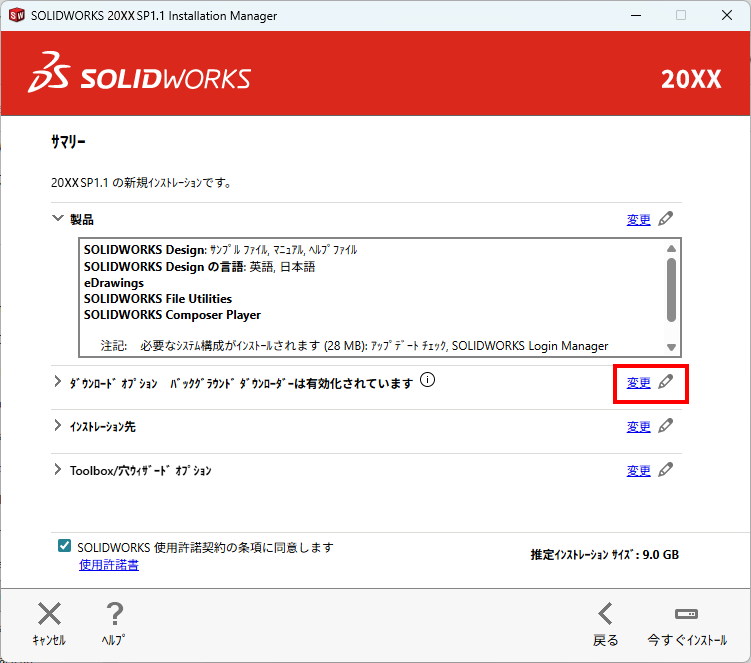Click the 注記 system components note line

pos(354,346)
